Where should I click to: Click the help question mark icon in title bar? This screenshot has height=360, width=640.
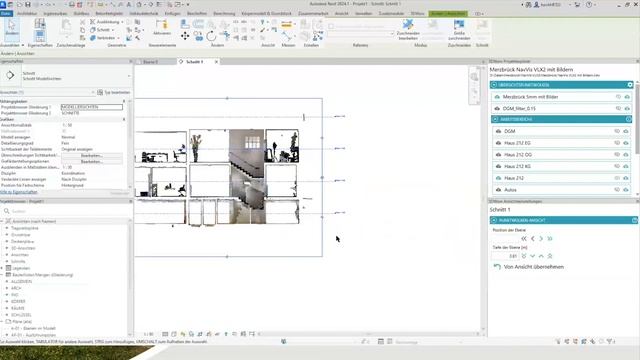(x=589, y=4)
